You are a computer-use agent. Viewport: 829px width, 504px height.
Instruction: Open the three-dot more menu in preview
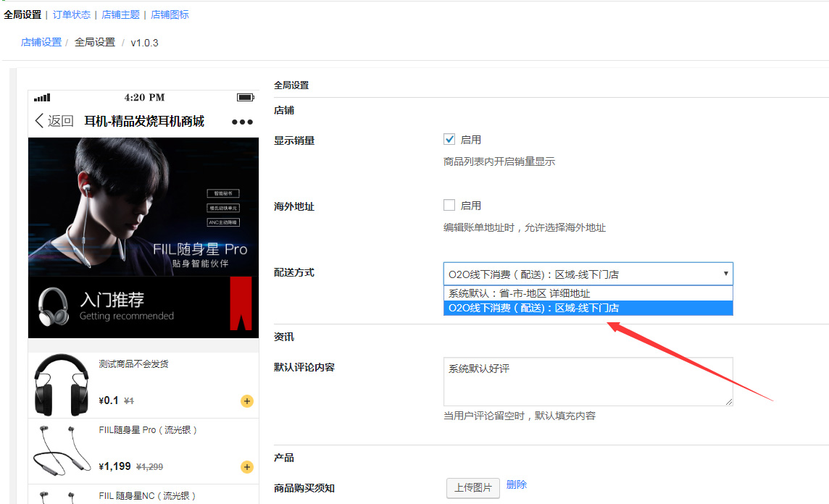click(x=242, y=122)
